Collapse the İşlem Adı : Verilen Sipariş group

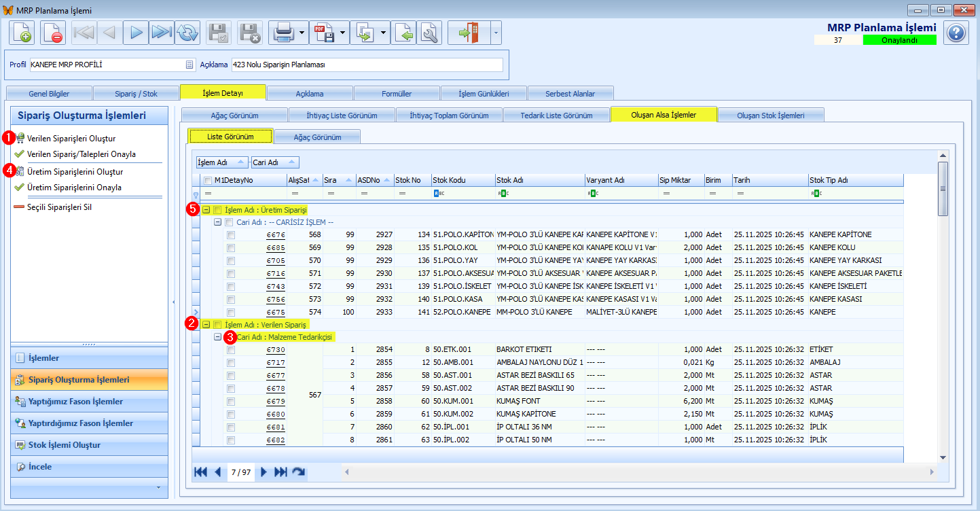206,325
